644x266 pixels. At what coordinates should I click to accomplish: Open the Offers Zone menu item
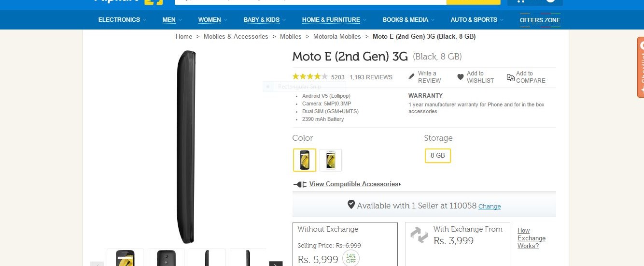[540, 20]
